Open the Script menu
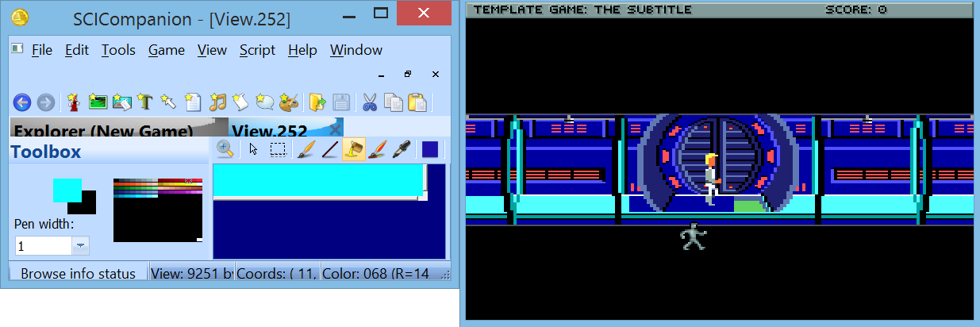980x327 pixels. pos(257,50)
